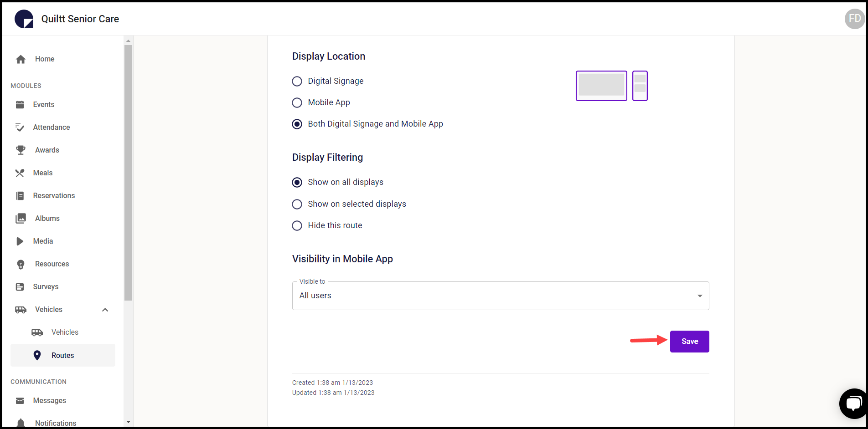Open the Visible to dropdown
Viewport: 868px width, 429px height.
(x=700, y=296)
